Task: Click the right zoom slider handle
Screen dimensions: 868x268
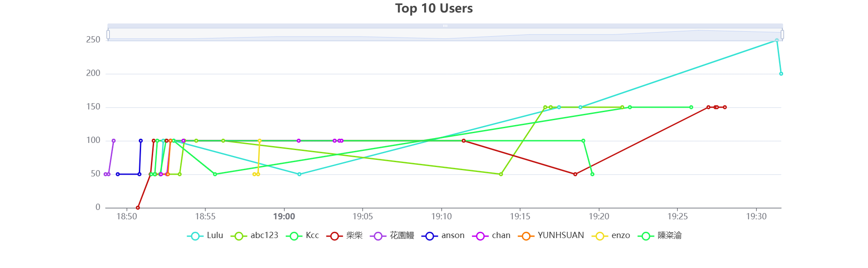Action: click(782, 34)
